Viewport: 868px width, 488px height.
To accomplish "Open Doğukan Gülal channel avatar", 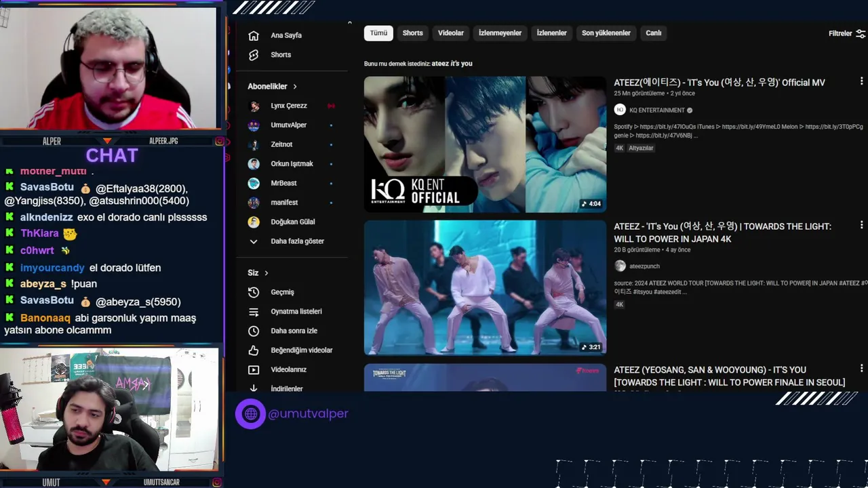I will [x=254, y=222].
